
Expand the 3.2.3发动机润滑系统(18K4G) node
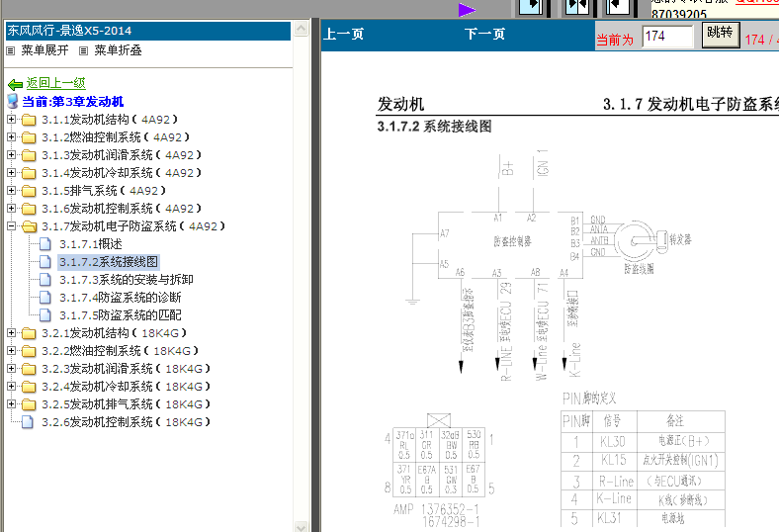tap(11, 369)
